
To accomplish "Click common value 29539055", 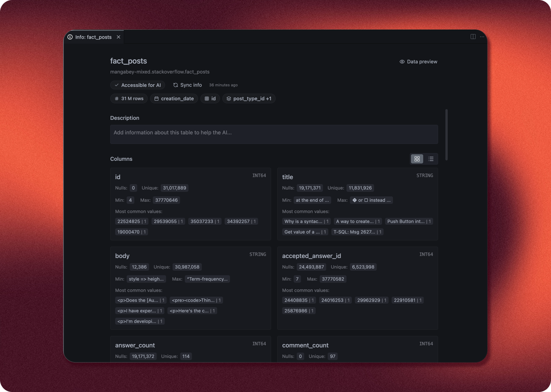I will click(x=168, y=222).
